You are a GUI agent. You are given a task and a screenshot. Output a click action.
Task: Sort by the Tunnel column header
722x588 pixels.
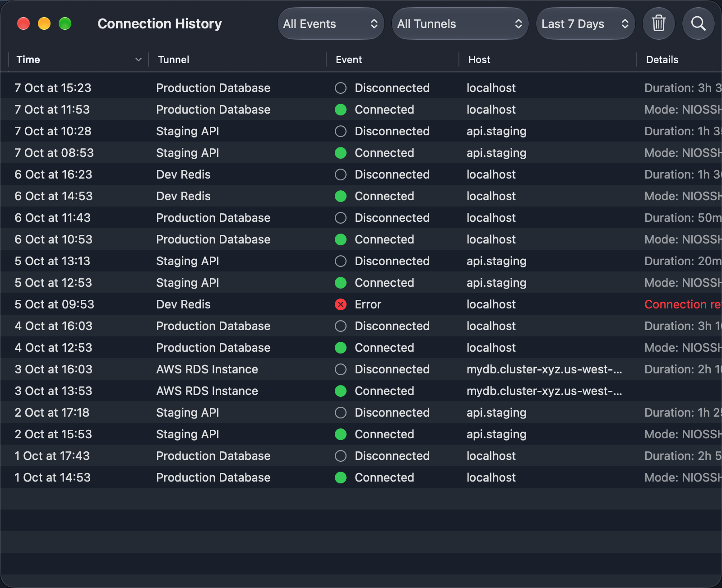pos(174,60)
